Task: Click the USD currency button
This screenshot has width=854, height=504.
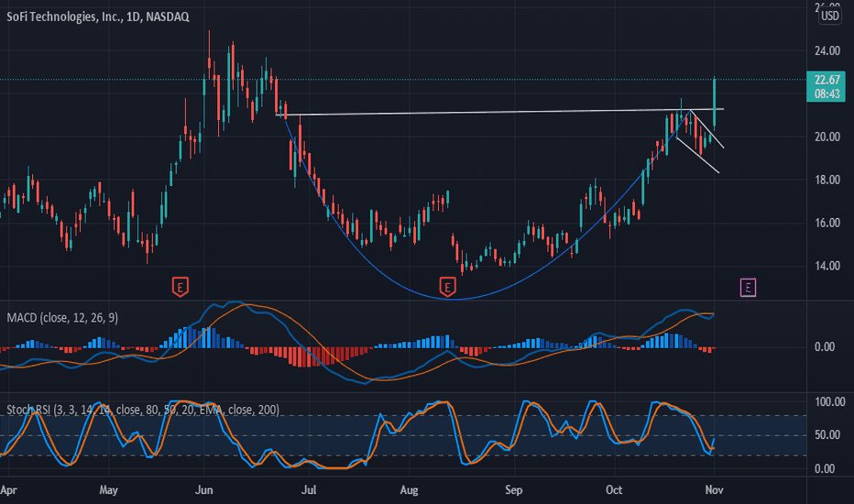Action: tap(829, 16)
